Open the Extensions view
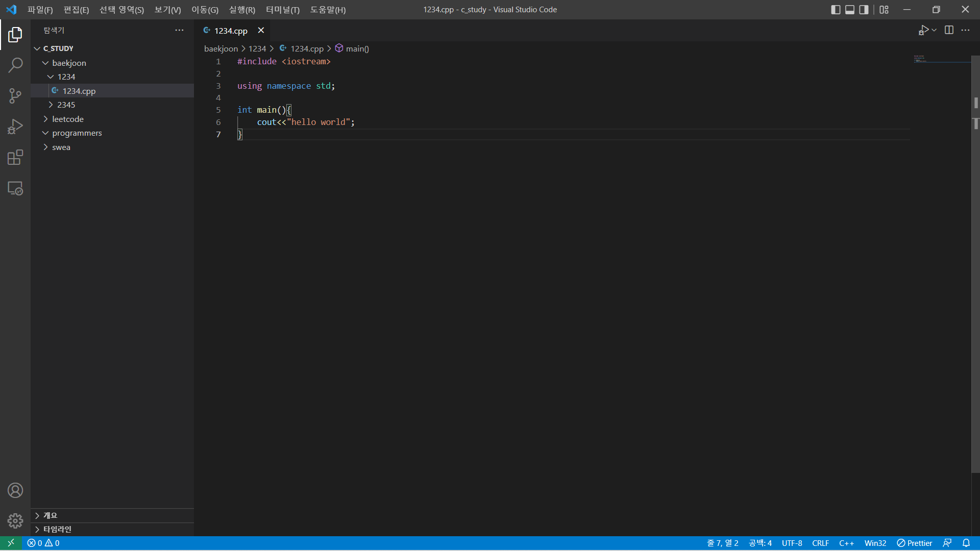The height and width of the screenshot is (551, 980). [15, 158]
